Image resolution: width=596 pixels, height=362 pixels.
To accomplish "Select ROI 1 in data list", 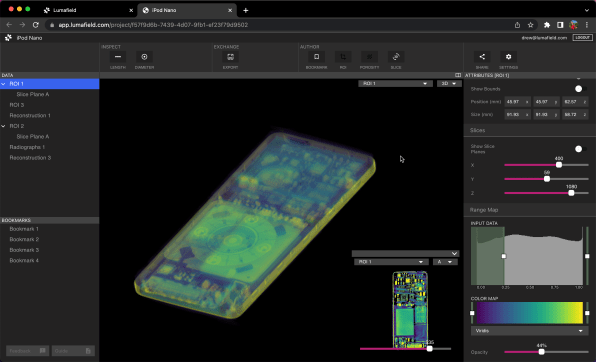I will pos(49,84).
